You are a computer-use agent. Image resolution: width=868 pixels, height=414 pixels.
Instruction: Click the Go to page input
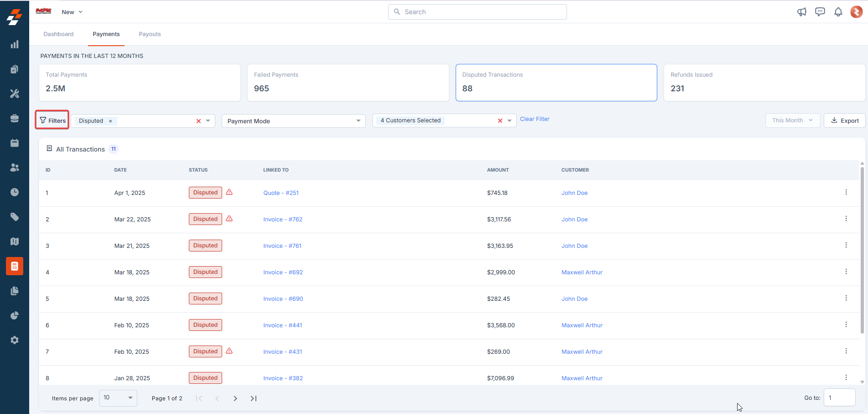coord(839,398)
